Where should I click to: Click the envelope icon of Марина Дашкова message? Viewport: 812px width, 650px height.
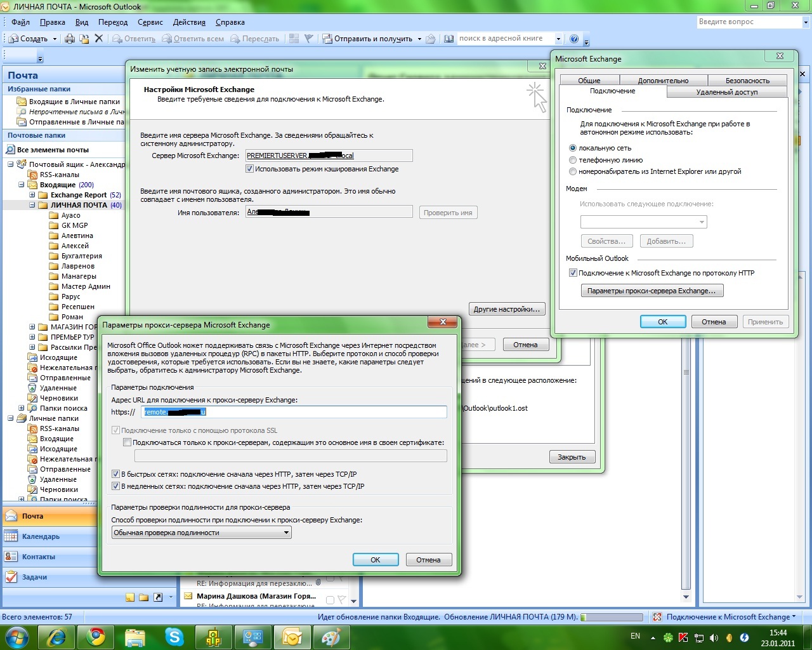188,596
